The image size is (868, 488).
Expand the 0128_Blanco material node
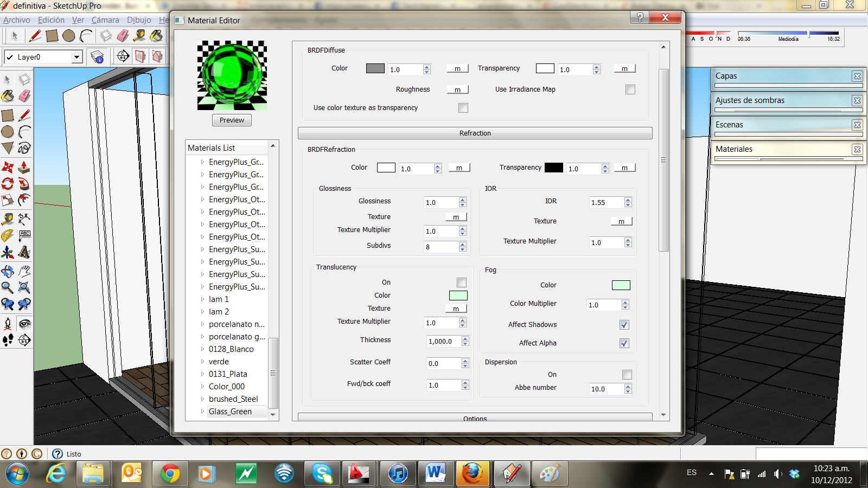[x=202, y=349]
